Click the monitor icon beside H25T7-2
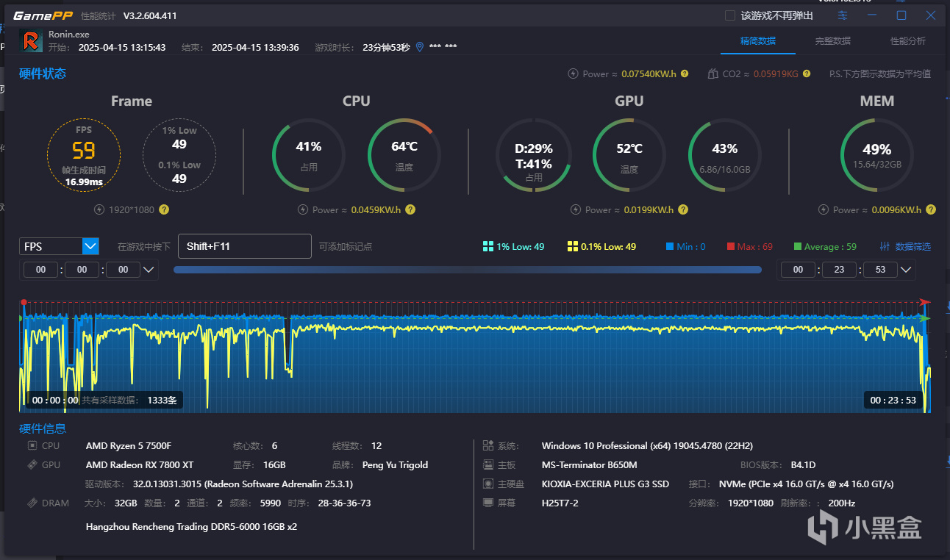The image size is (950, 560). [x=488, y=503]
